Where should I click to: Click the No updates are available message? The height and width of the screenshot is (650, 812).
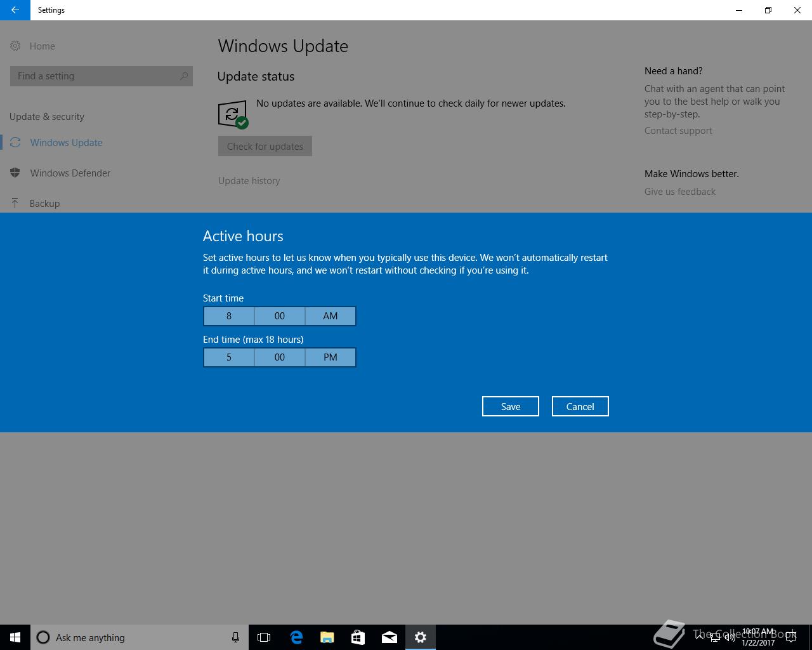pyautogui.click(x=411, y=103)
